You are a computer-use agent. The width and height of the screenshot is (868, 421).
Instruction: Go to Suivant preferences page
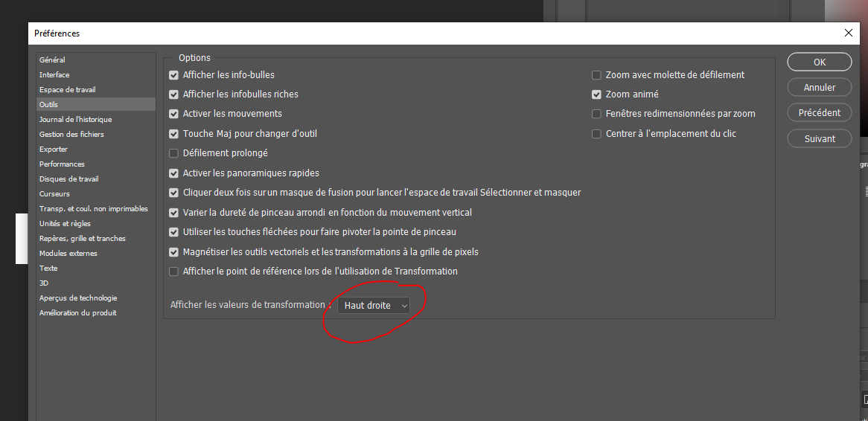coord(819,138)
